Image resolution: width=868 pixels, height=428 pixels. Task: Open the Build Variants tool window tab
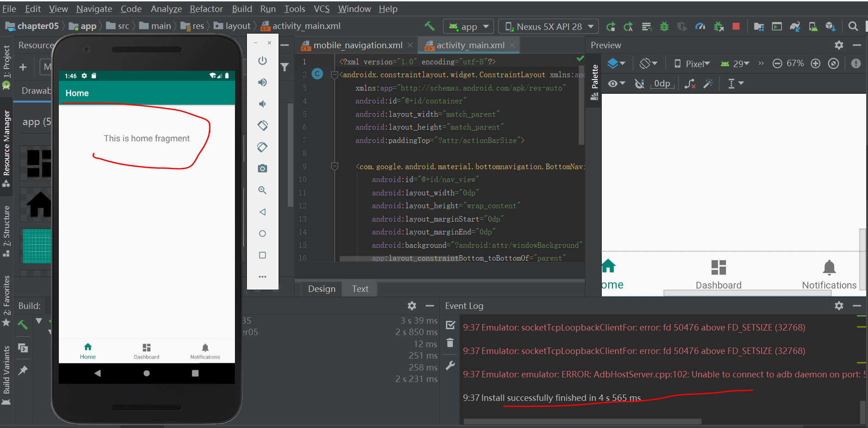[6, 375]
